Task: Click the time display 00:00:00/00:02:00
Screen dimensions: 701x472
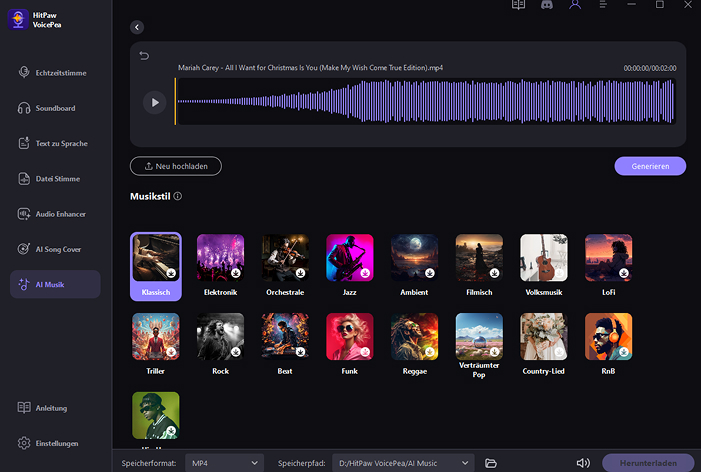Action: [650, 68]
